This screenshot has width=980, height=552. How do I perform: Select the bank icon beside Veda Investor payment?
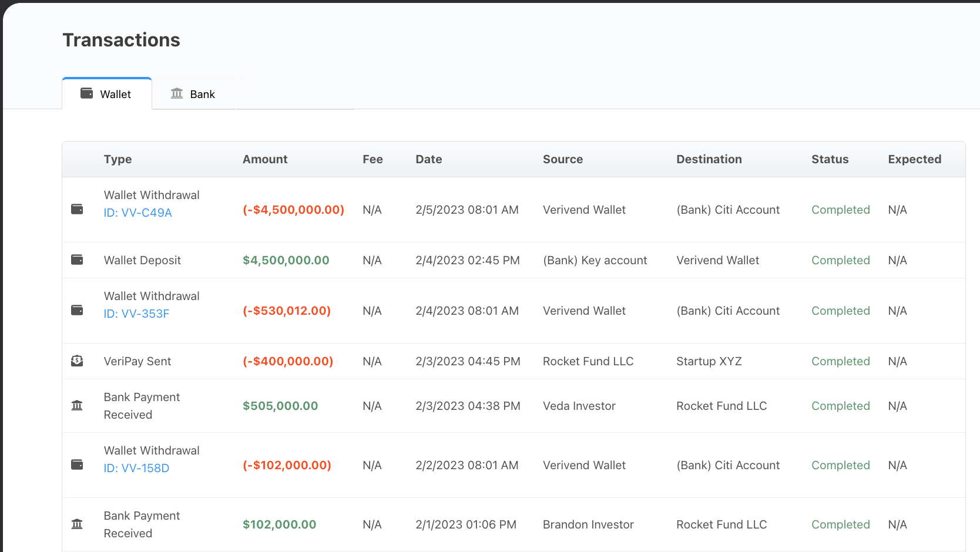click(x=77, y=405)
